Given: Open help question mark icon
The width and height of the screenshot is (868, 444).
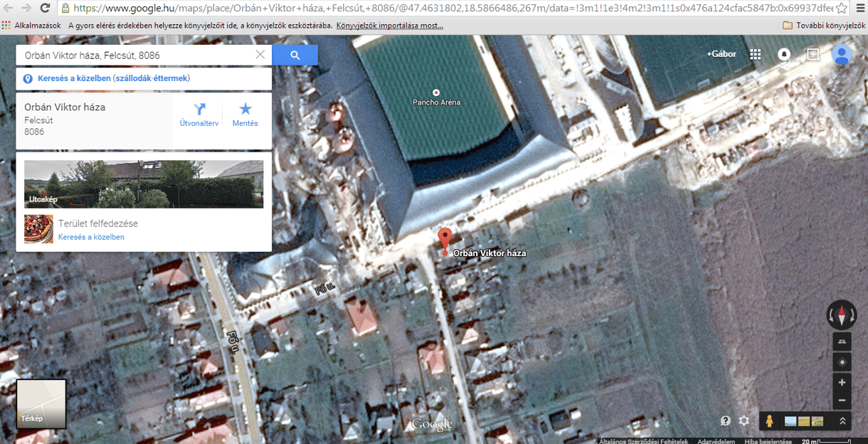Looking at the screenshot, I should (725, 421).
